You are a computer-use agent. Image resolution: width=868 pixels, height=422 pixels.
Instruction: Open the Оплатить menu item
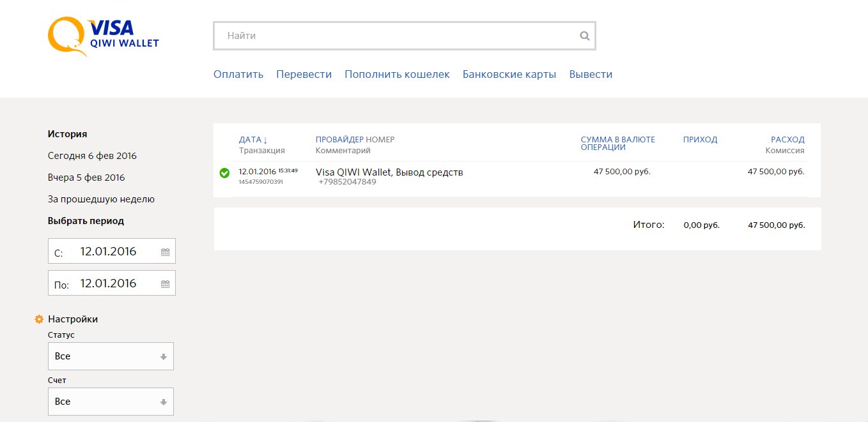[x=238, y=74]
